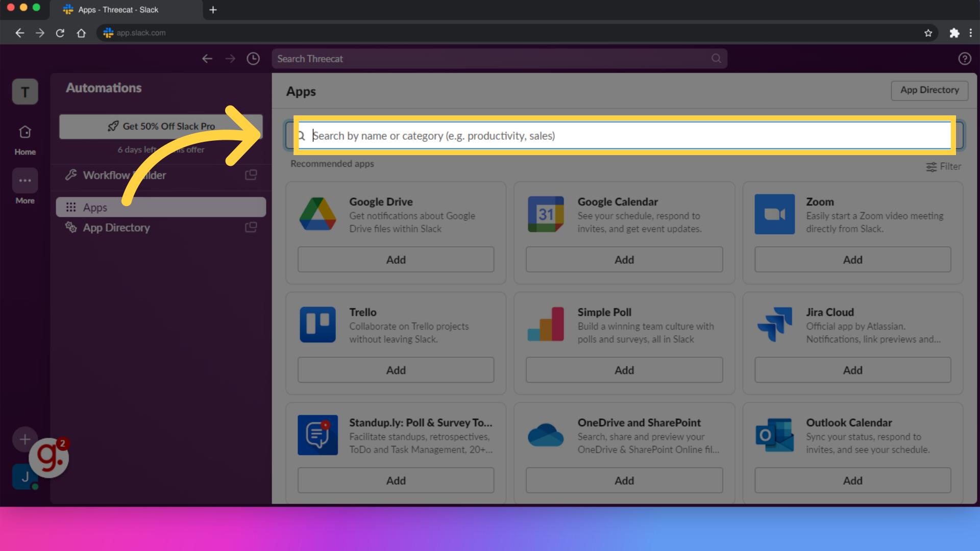Image resolution: width=980 pixels, height=551 pixels.
Task: Click the Trello app icon
Action: click(x=317, y=324)
